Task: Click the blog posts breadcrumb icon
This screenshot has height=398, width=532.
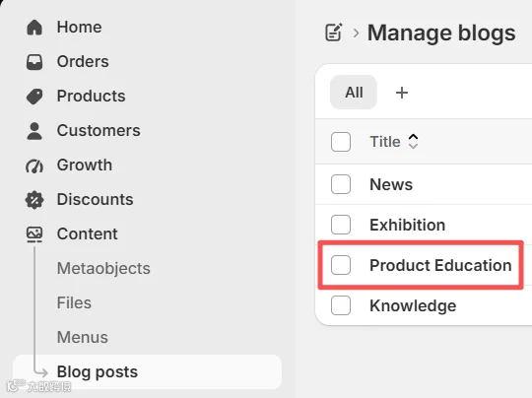Action: tap(334, 33)
